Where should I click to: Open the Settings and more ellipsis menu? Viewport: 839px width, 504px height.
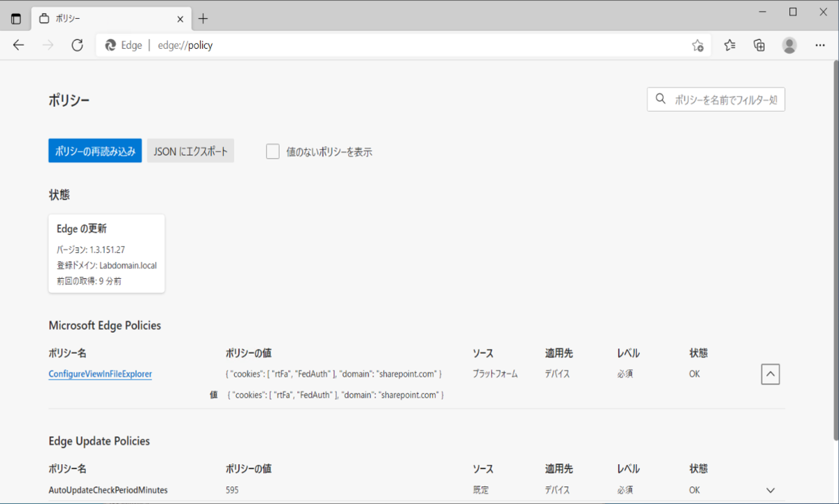tap(820, 45)
